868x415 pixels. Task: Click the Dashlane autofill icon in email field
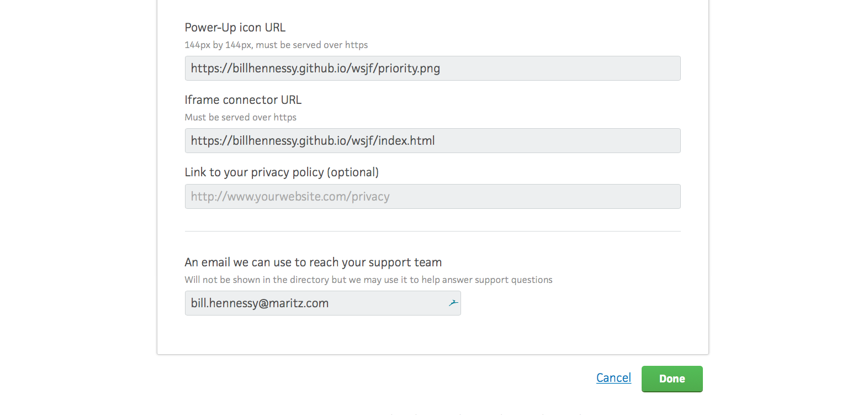coord(453,303)
